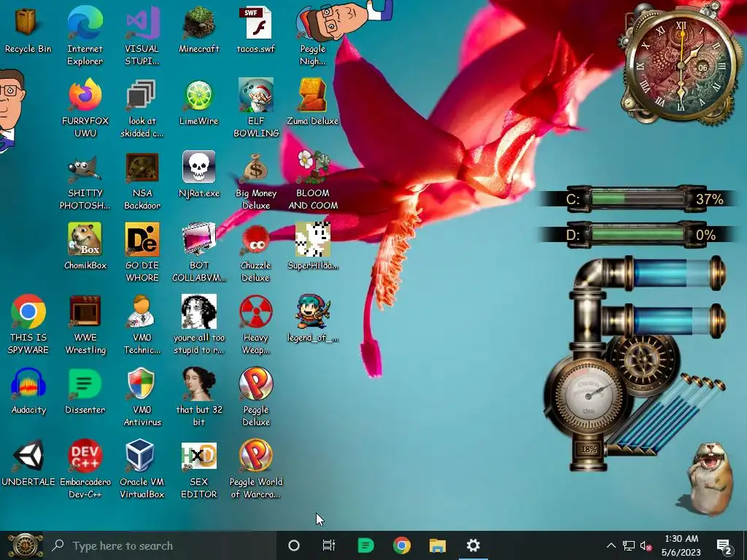The image size is (747, 560).
Task: Open the notification center with 2 alerts
Action: click(x=724, y=545)
